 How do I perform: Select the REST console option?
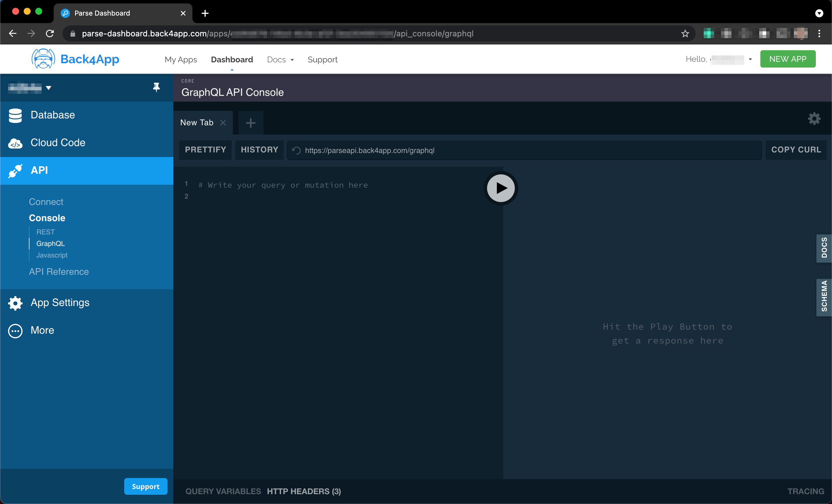coord(44,231)
